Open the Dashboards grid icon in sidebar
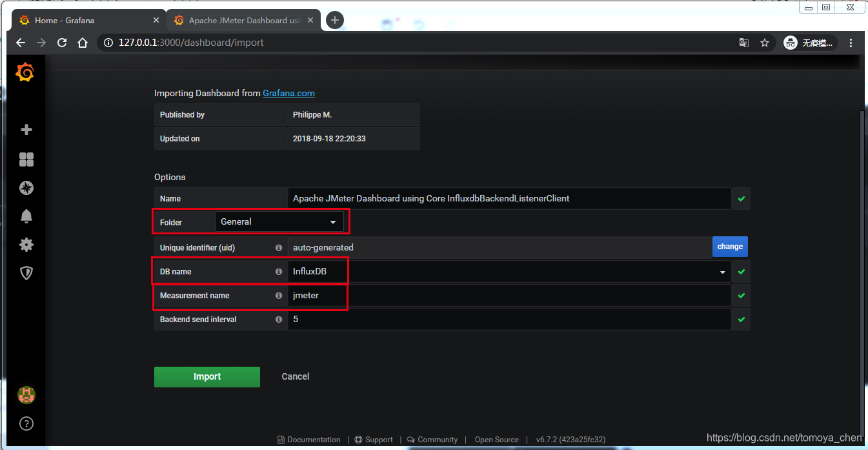This screenshot has width=868, height=450. coord(26,159)
